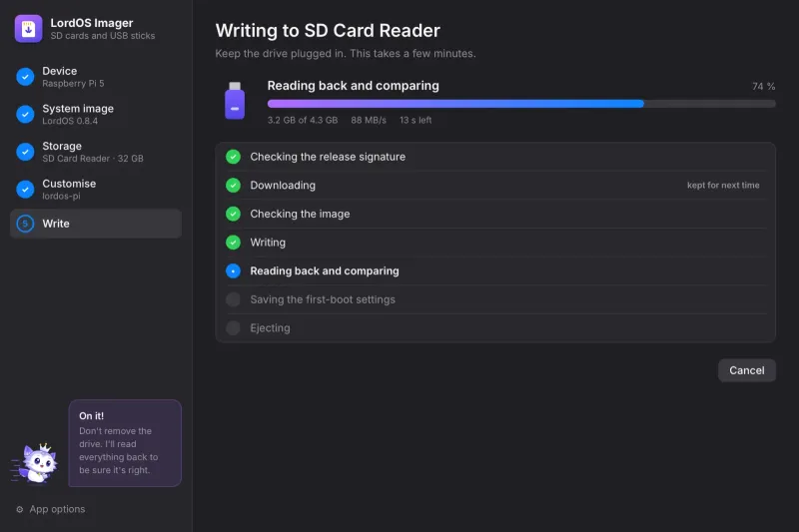The width and height of the screenshot is (799, 532).
Task: Click the 'Writing' row text
Action: click(268, 243)
